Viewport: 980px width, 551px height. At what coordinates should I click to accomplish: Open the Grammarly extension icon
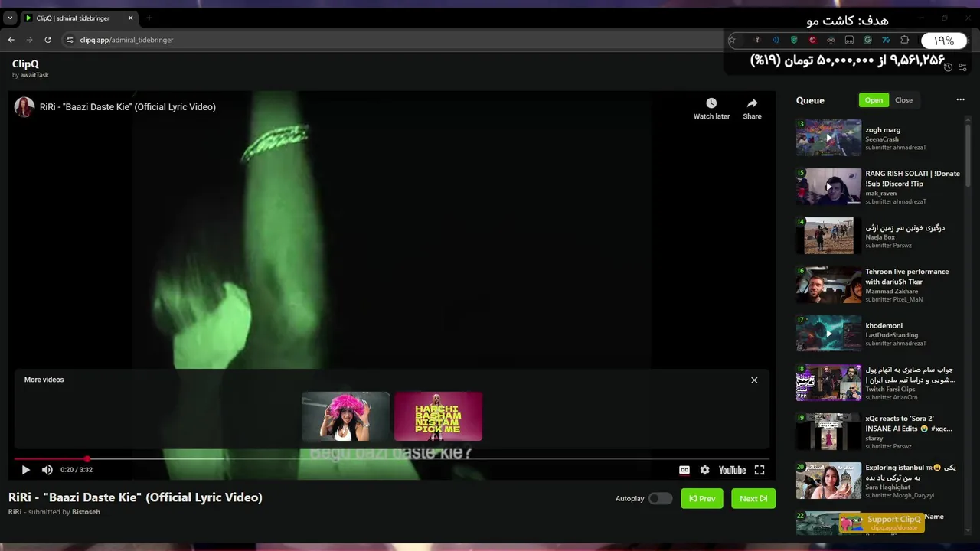[867, 40]
